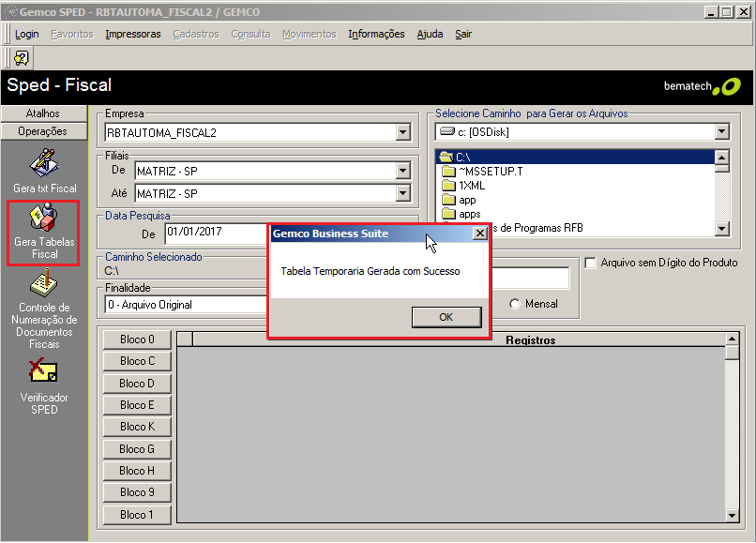Viewport: 756px width, 543px height.
Task: Select the C:\ root folder entry
Action: coord(576,158)
